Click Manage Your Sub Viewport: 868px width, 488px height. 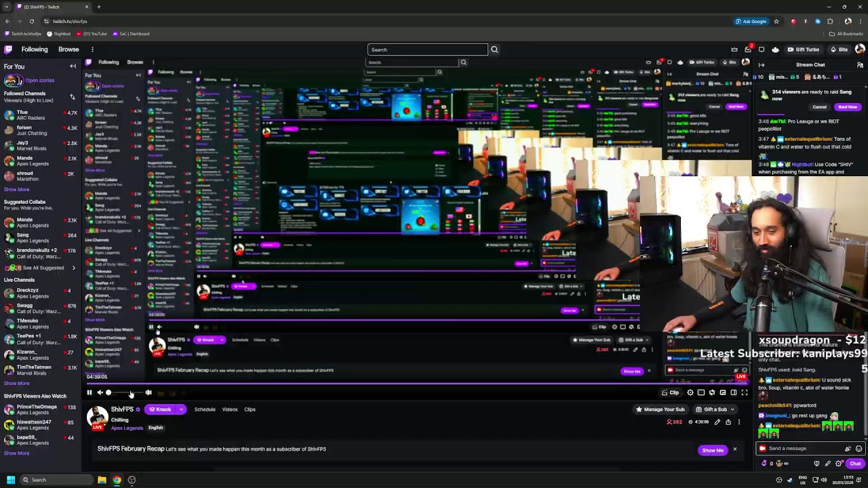(660, 409)
